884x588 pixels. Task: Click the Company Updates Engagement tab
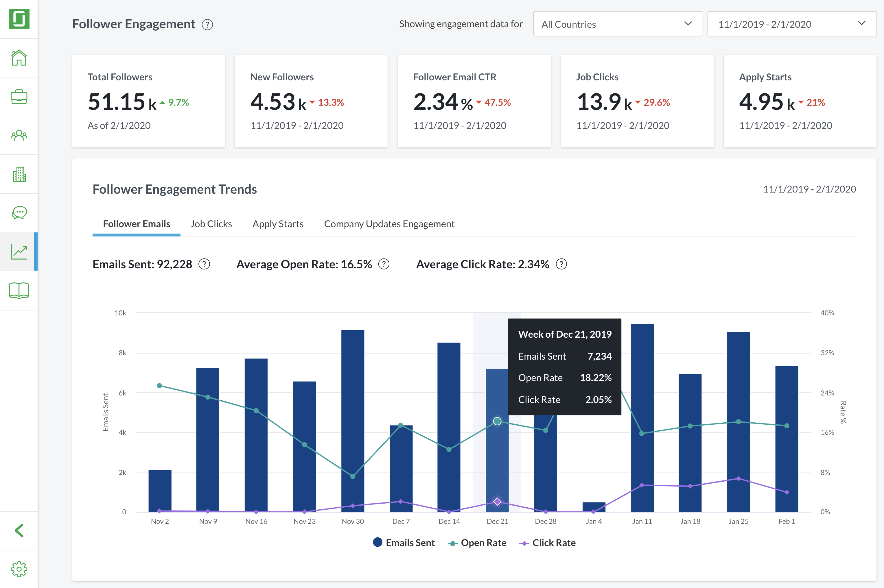click(389, 223)
